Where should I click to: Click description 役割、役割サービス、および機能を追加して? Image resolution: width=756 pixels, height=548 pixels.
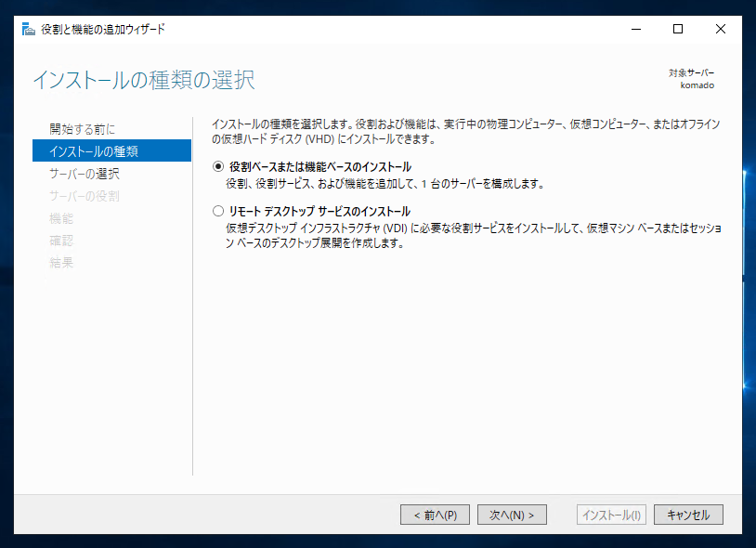tap(385, 184)
